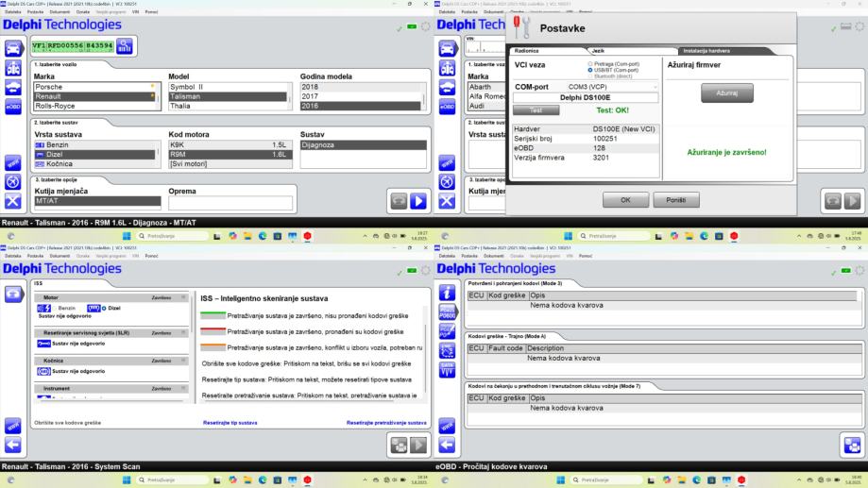Open the COM-port COM3 (VCP) dropdown

pos(612,87)
